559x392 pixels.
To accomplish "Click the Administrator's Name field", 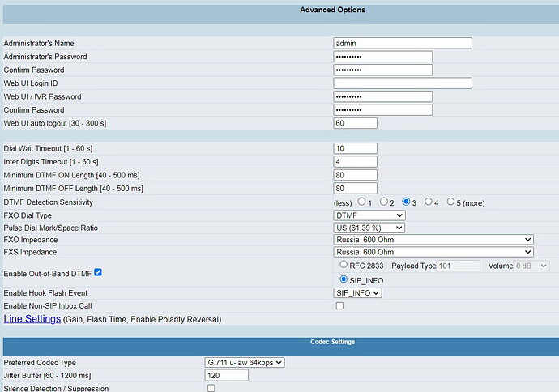I will [403, 43].
